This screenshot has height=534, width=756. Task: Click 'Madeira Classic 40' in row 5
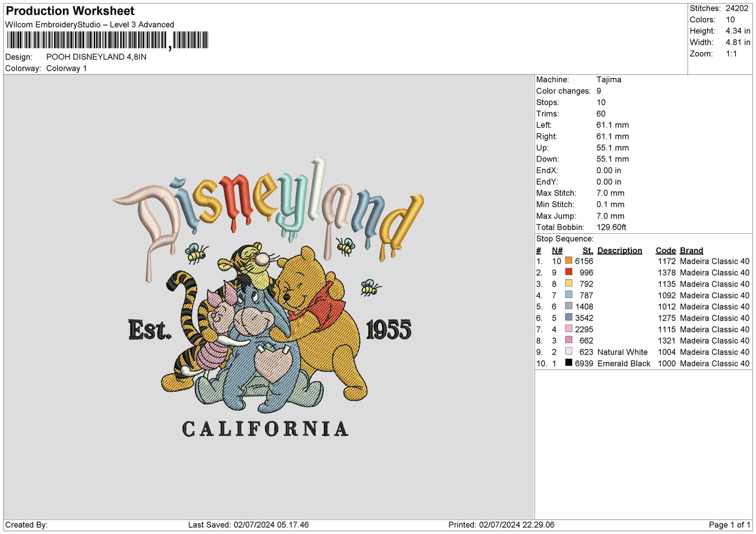[x=715, y=307]
